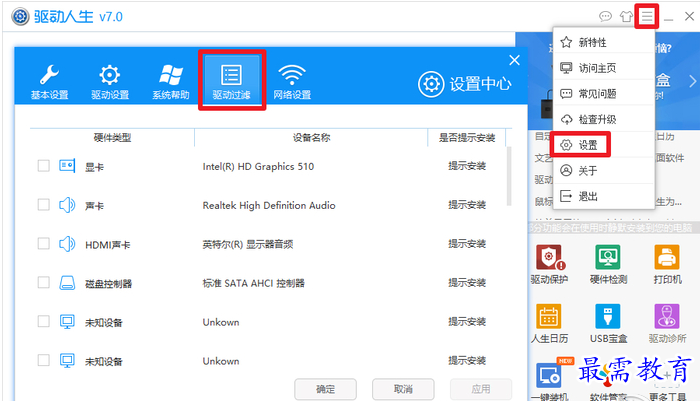Open 设置 from the dropdown menu

603,145
